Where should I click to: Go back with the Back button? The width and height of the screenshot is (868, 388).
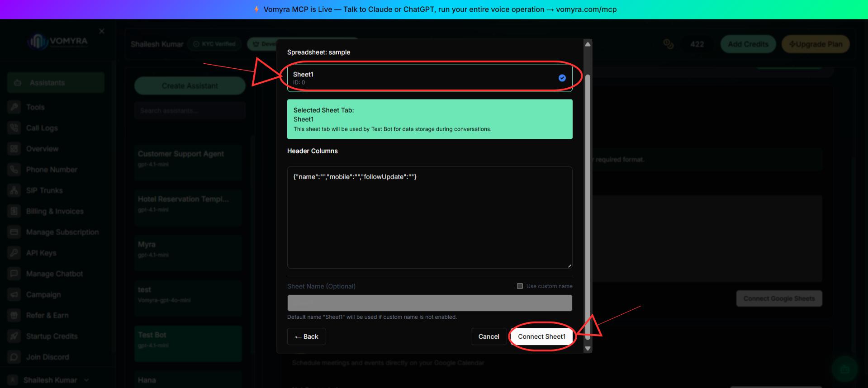(307, 336)
